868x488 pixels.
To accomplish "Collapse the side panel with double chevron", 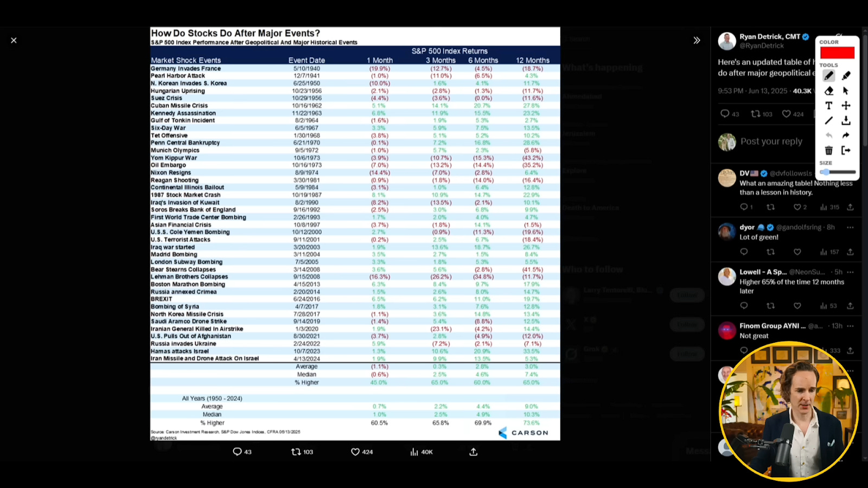I will 697,40.
